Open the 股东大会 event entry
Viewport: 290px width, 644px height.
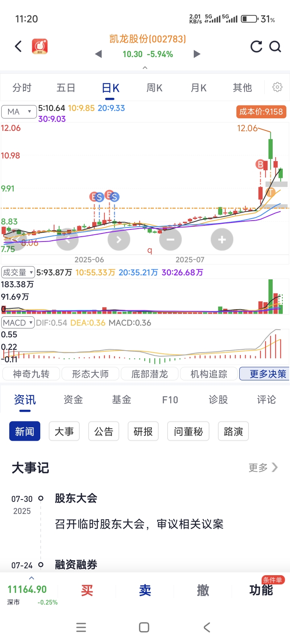click(x=76, y=498)
